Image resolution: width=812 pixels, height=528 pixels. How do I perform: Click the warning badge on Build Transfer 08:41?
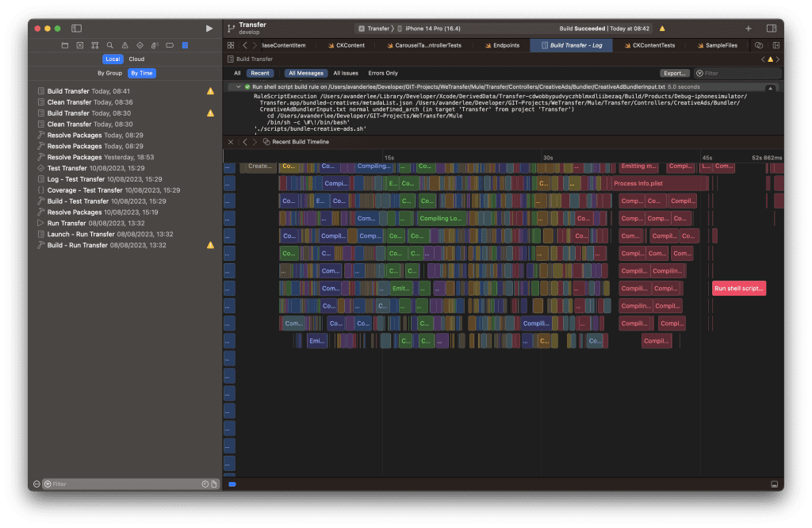[211, 91]
